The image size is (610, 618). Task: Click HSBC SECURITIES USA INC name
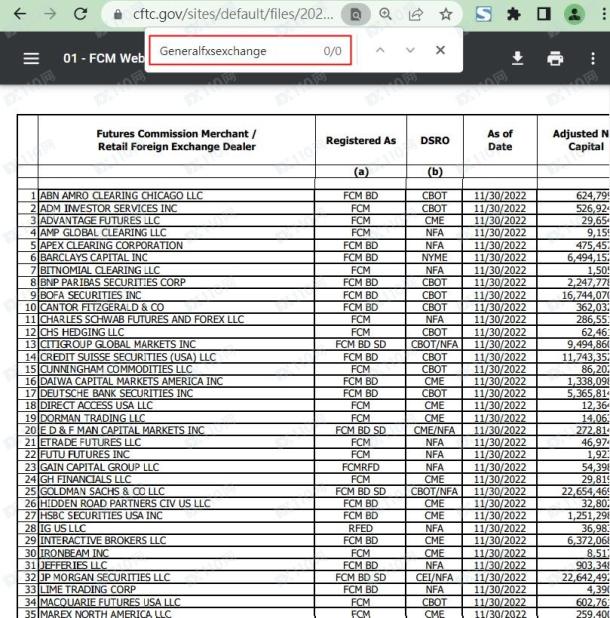pyautogui.click(x=101, y=516)
